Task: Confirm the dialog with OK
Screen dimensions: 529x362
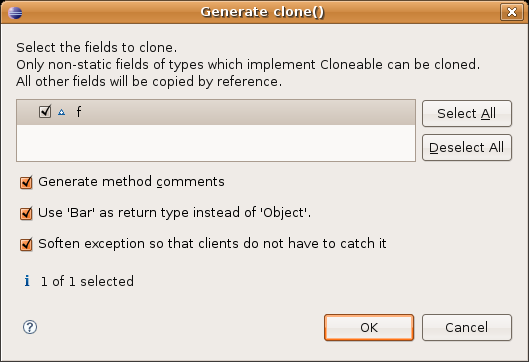Action: tap(369, 327)
